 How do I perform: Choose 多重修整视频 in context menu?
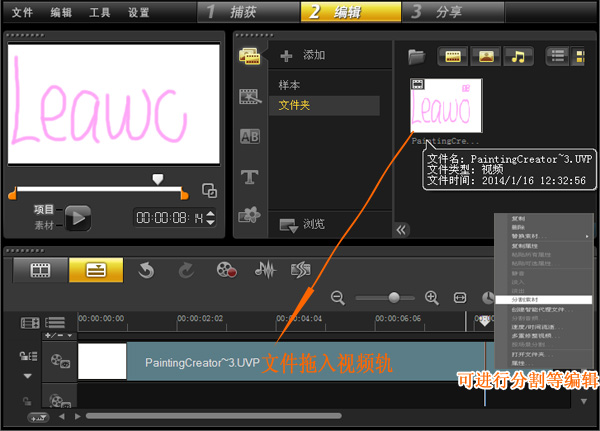coord(536,336)
